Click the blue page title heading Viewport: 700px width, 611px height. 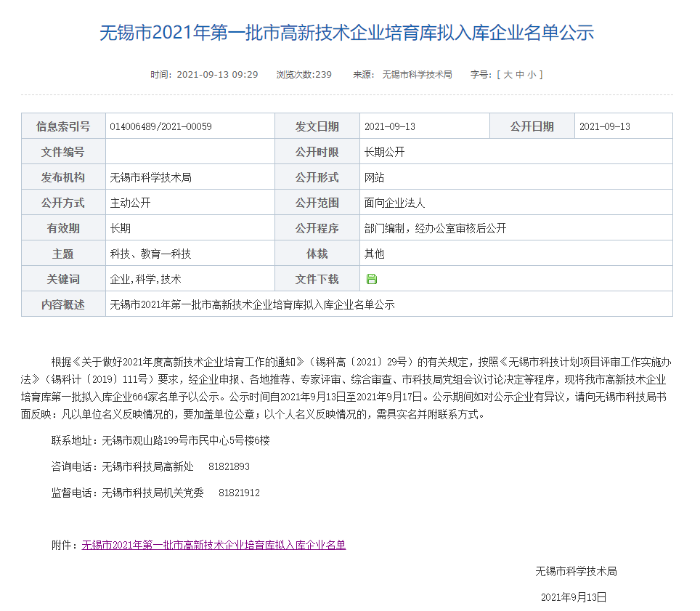[x=346, y=33]
